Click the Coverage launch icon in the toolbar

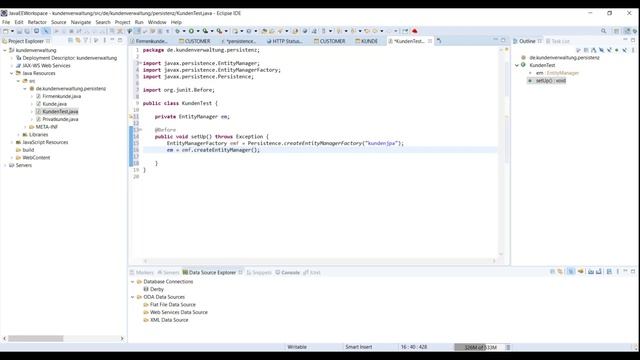pyautogui.click(x=205, y=31)
